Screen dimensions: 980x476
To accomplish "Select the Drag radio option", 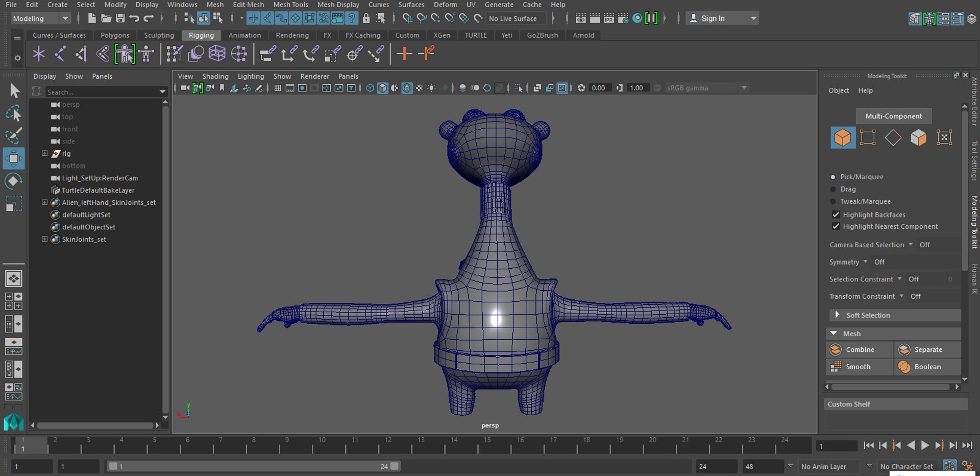I will coord(833,189).
